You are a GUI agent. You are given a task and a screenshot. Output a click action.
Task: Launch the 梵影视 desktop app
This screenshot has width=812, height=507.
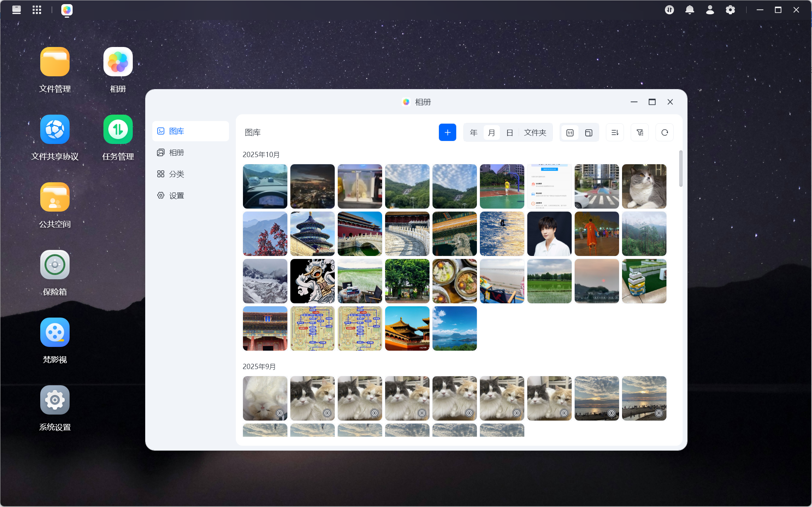pos(55,341)
